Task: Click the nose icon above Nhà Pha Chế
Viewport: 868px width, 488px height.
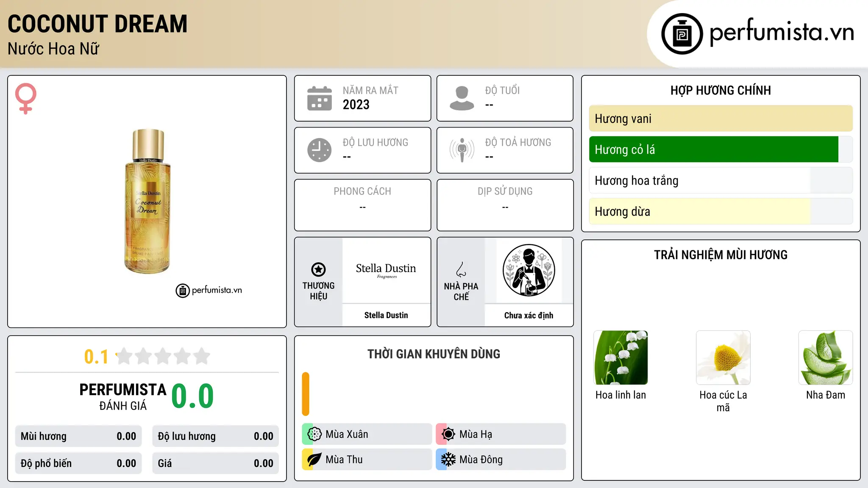Action: coord(461,269)
